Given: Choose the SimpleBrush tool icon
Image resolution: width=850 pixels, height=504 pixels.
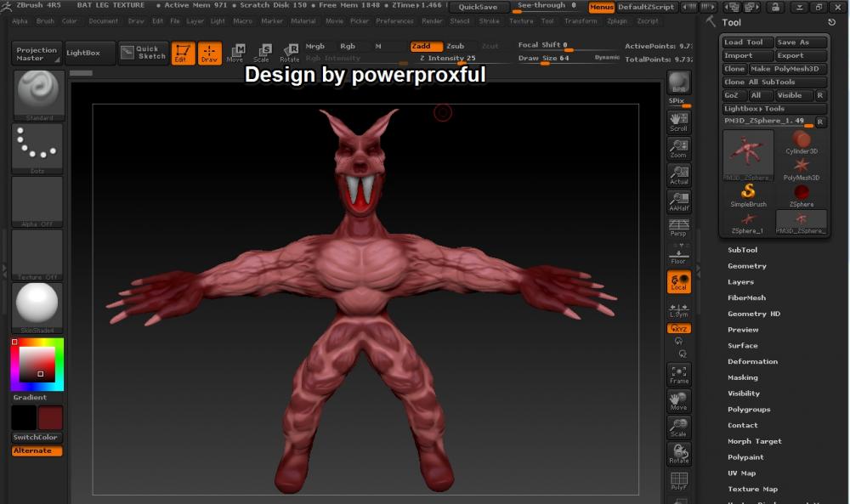Looking at the screenshot, I should point(748,195).
